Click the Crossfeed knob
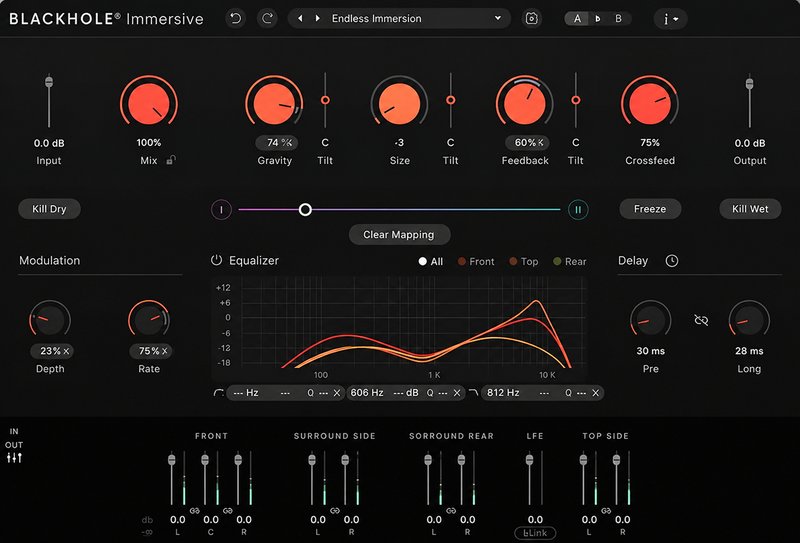Screen dimensions: 800x543 click(x=649, y=104)
